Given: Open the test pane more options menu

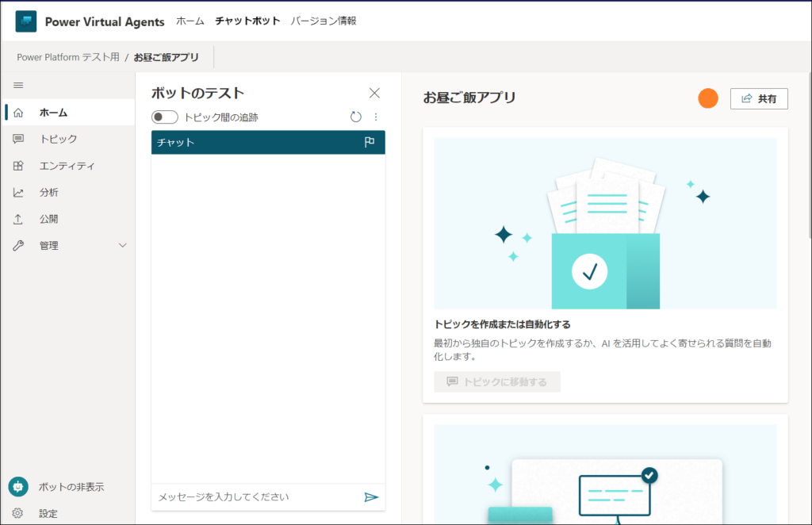Looking at the screenshot, I should tap(376, 117).
